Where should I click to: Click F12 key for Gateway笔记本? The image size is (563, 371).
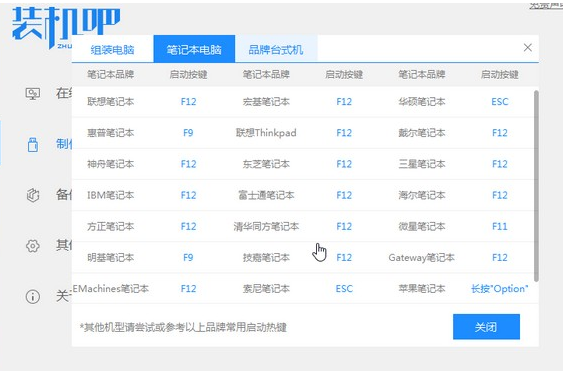[x=500, y=258]
